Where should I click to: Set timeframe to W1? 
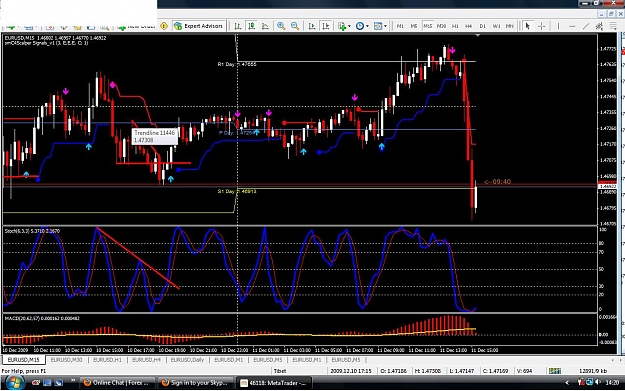[x=496, y=26]
